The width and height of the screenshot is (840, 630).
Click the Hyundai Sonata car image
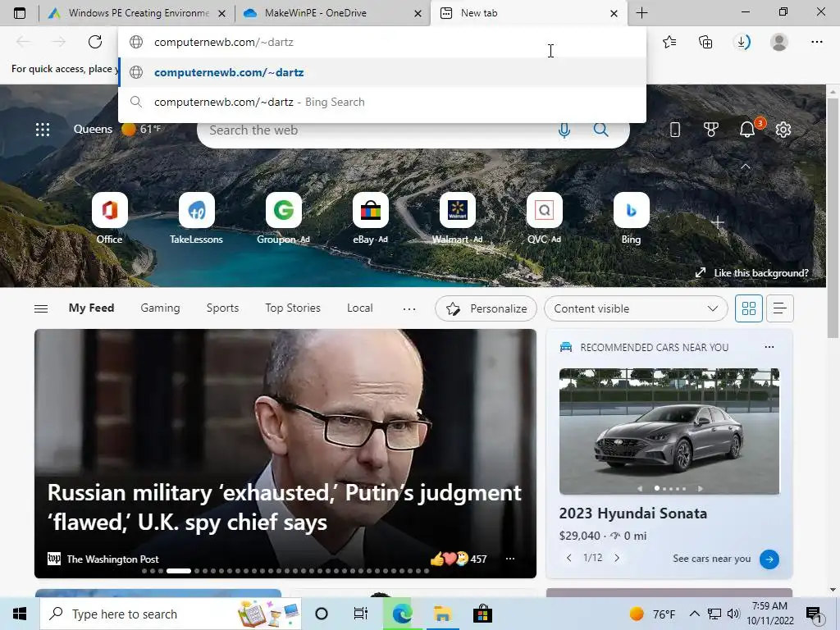pos(669,431)
